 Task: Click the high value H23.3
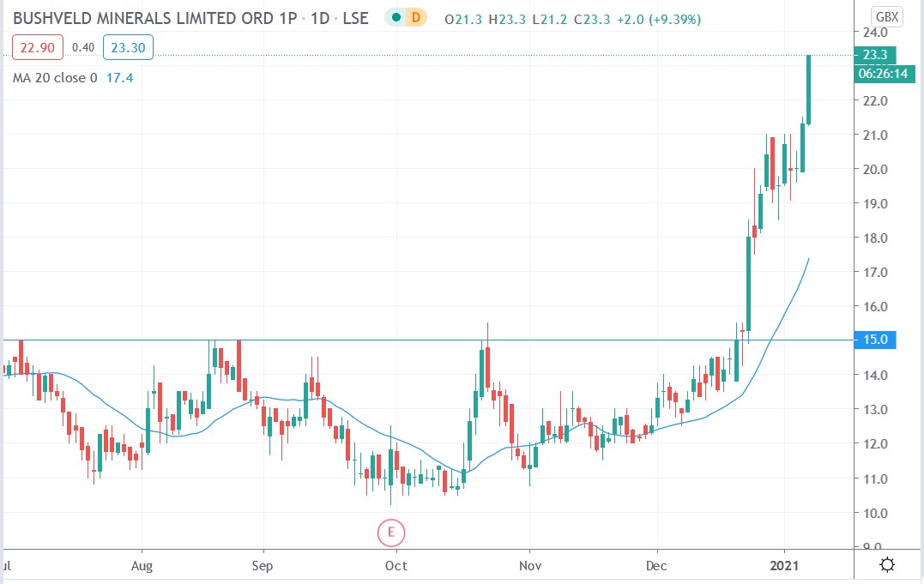[507, 20]
